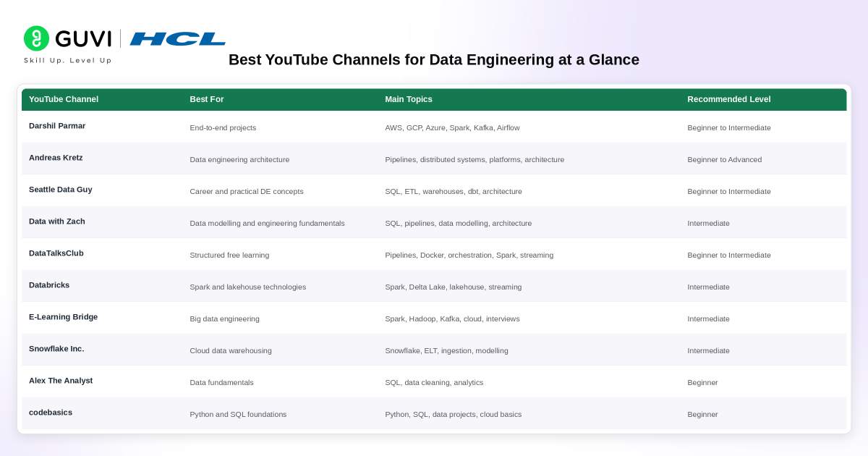Select the 'Andreas Kretz' channel name
The width and height of the screenshot is (868, 456).
(56, 158)
